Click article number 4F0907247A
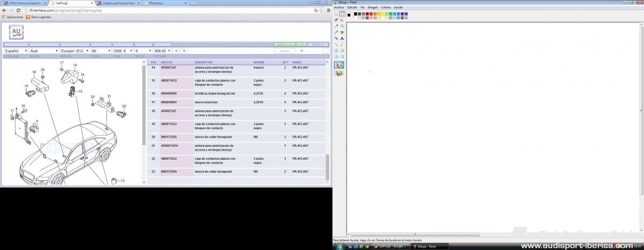 [170, 146]
